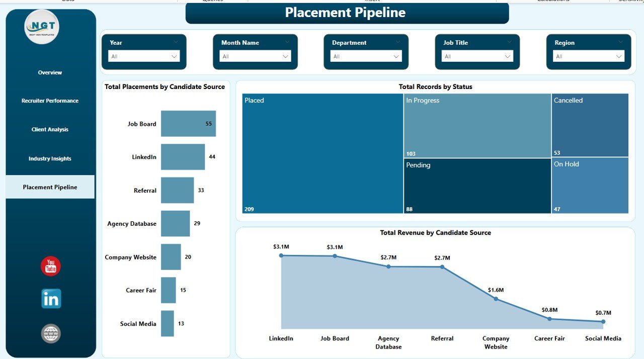Click the LinkedIn icon in the sidebar
Screen dimensions: 644x359
(50, 298)
